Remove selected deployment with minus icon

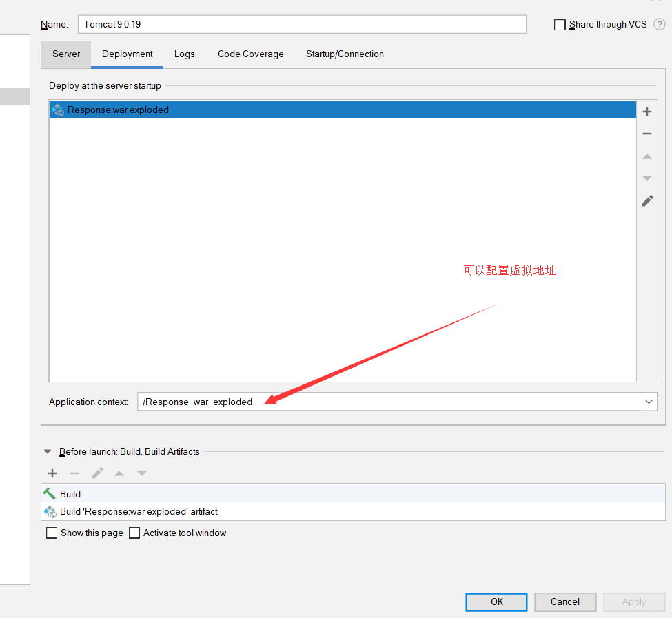(x=647, y=134)
